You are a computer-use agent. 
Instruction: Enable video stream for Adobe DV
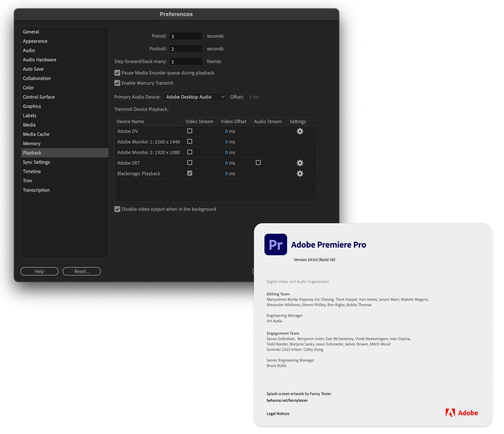(x=190, y=131)
